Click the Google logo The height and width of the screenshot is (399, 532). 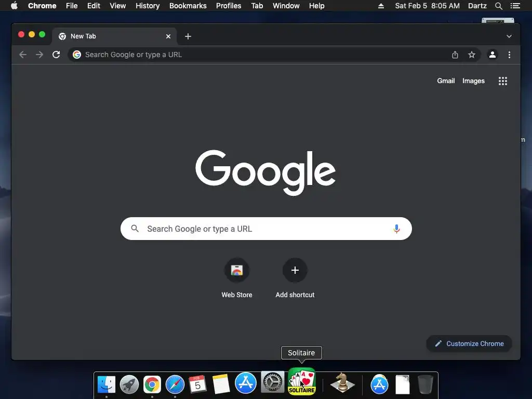265,172
